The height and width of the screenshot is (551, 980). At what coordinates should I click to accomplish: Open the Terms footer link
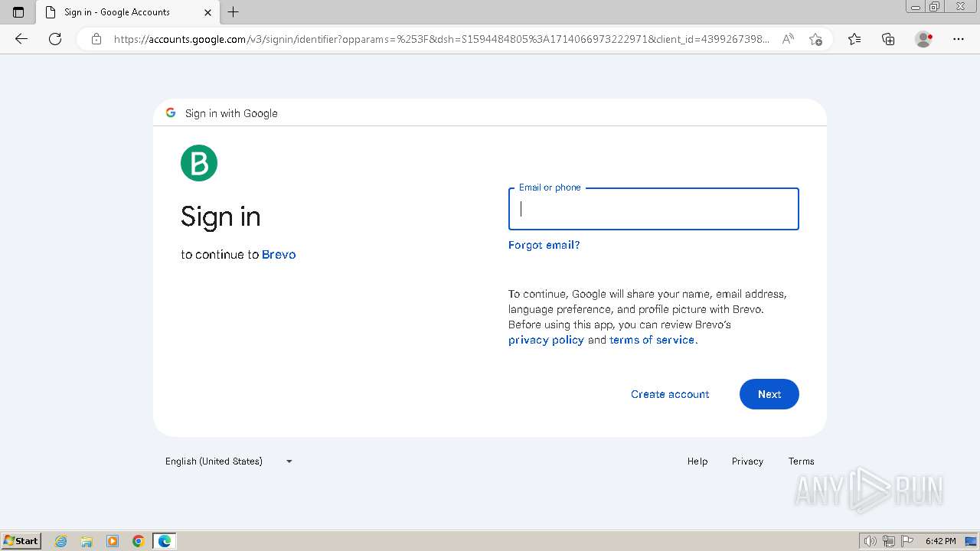(x=802, y=461)
